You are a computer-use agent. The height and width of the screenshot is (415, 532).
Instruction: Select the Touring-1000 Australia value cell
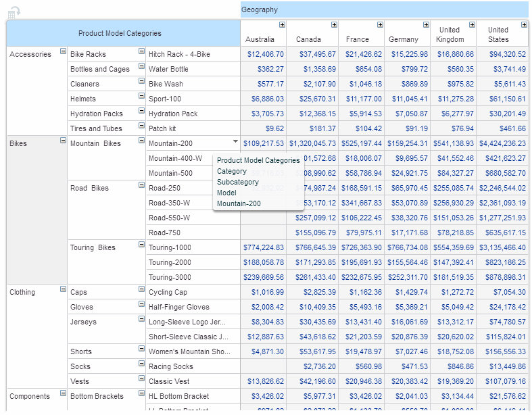[x=263, y=248]
